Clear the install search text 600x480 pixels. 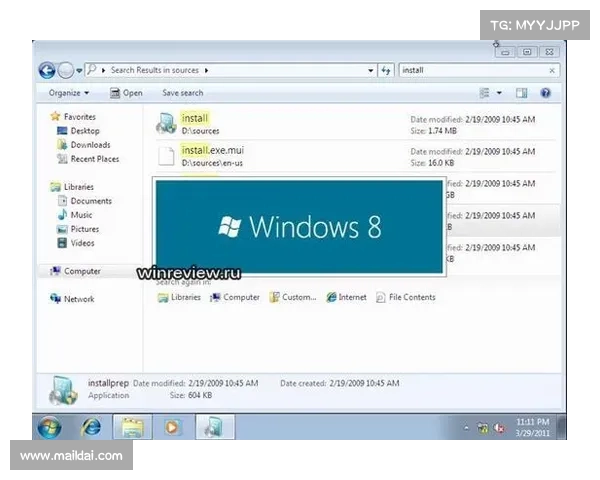pyautogui.click(x=552, y=70)
